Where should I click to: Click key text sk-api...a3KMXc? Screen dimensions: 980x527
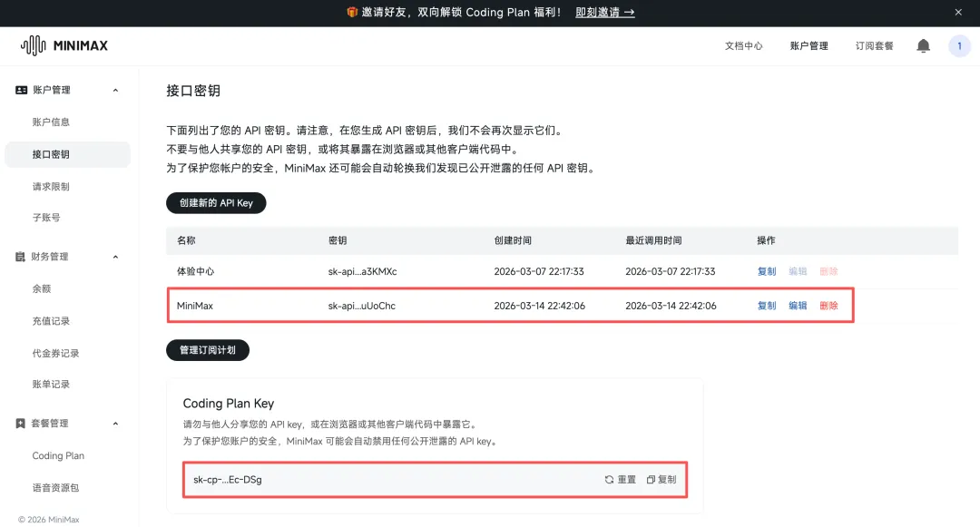coord(362,271)
